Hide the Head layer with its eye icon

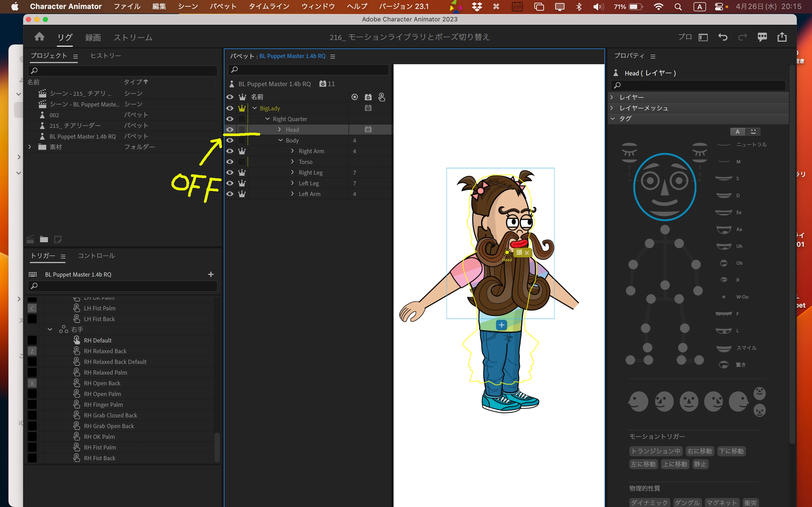[230, 130]
